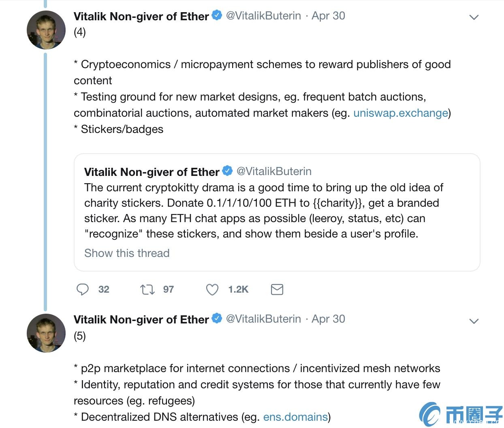The width and height of the screenshot is (504, 428).
Task: Click verified badge in the quoted tweet
Action: coord(227,171)
